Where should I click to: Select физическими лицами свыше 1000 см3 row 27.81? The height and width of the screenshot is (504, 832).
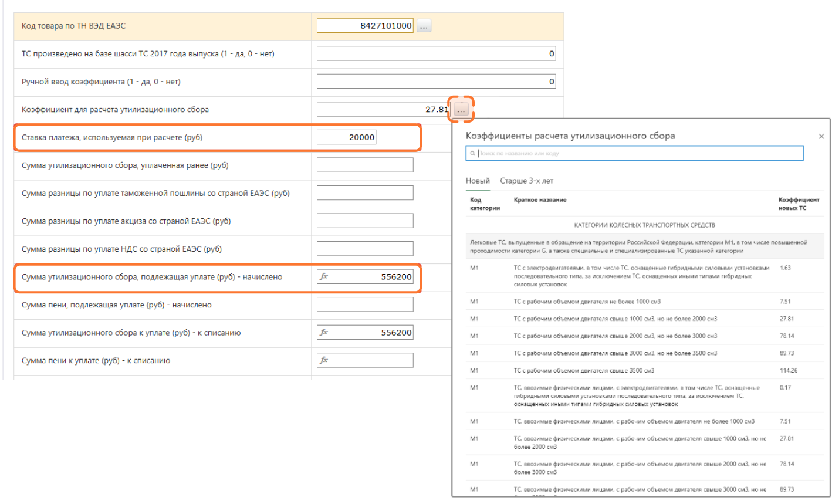[645, 442]
